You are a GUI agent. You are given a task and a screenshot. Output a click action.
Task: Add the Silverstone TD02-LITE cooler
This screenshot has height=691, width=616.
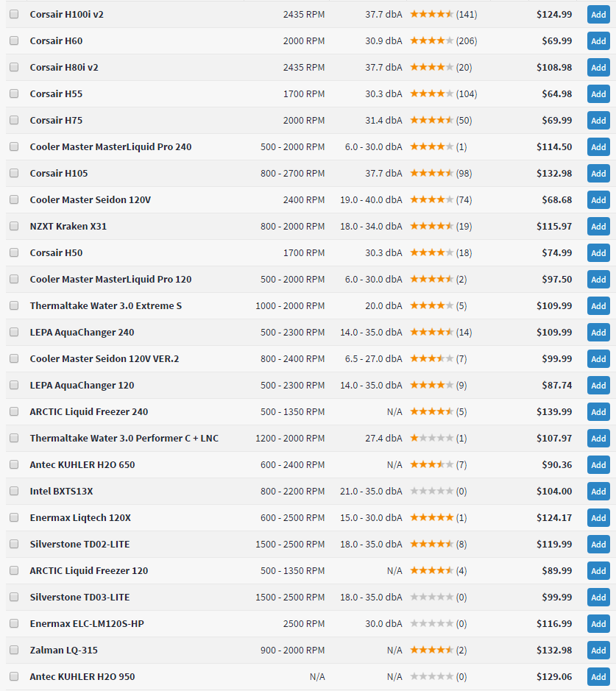click(x=598, y=545)
